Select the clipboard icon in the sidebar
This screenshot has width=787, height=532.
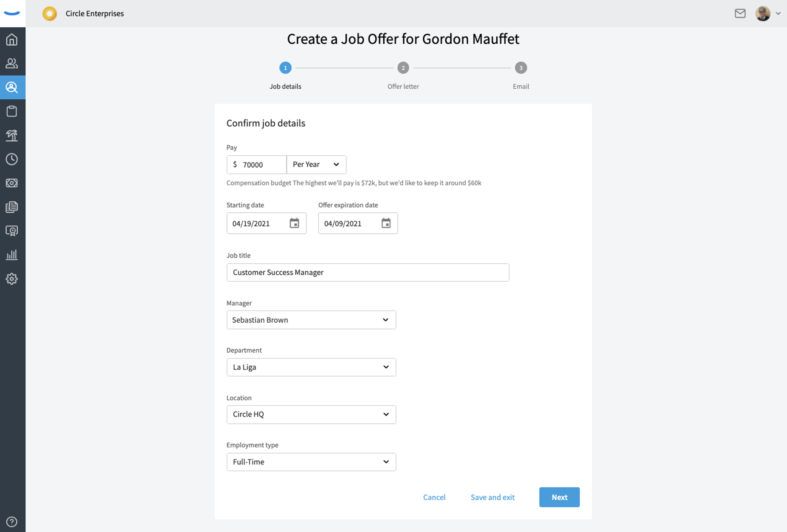pos(12,111)
